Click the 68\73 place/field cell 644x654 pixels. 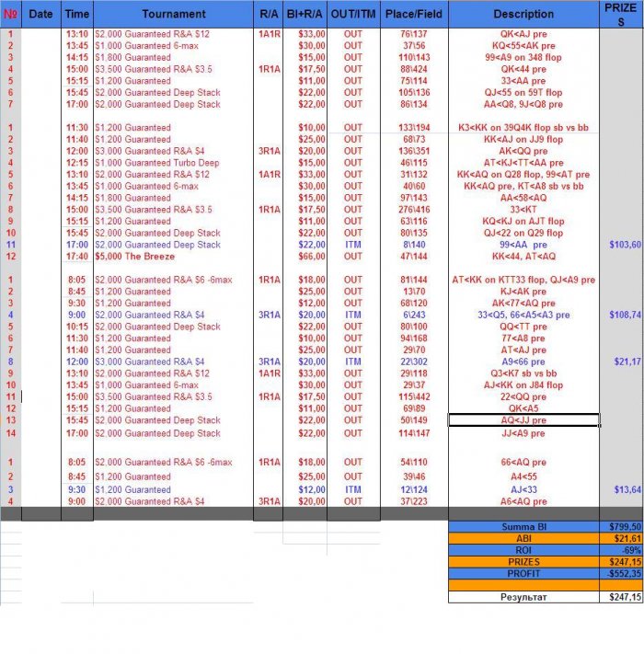click(x=414, y=139)
